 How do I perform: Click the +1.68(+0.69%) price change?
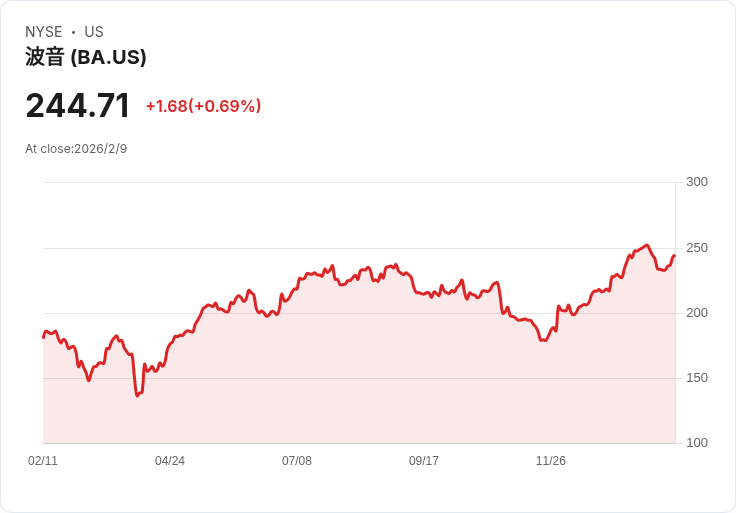203,106
